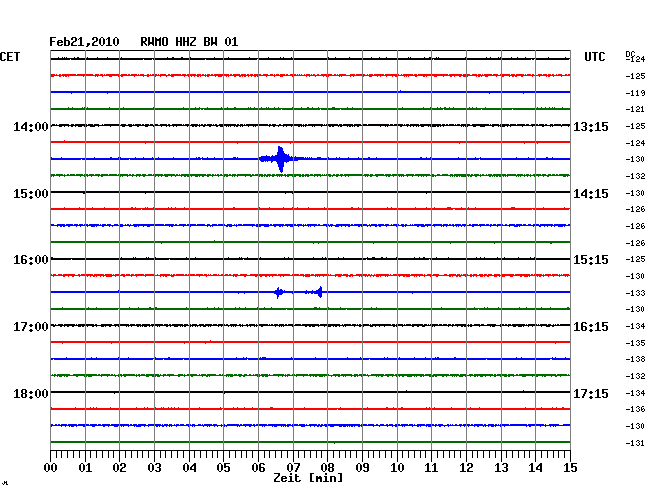650x494 pixels.
Task: Click minute tick label 14
Action: (x=536, y=468)
